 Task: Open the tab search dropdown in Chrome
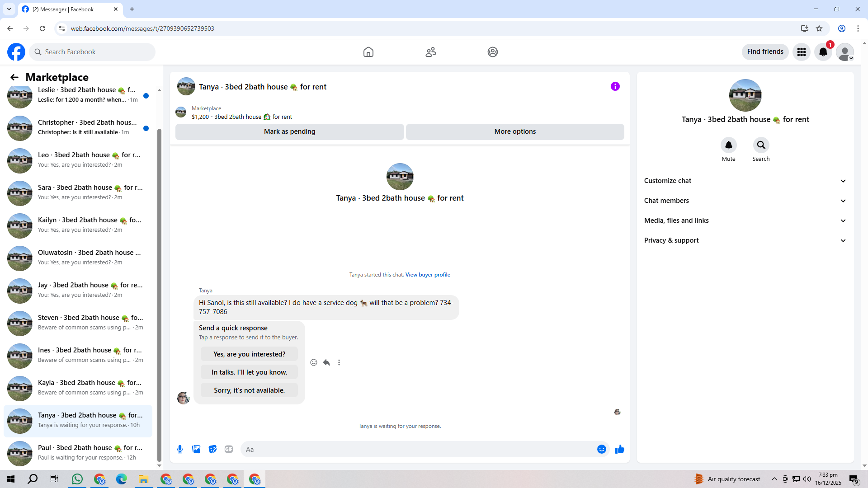click(x=9, y=9)
